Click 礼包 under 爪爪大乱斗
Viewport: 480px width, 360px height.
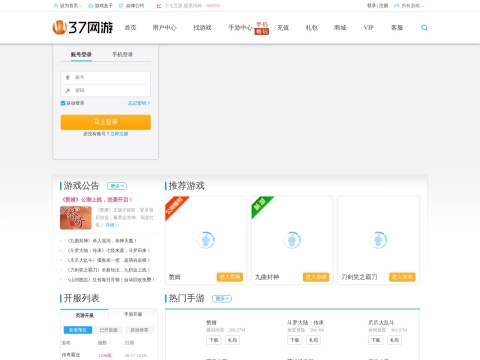(x=394, y=340)
